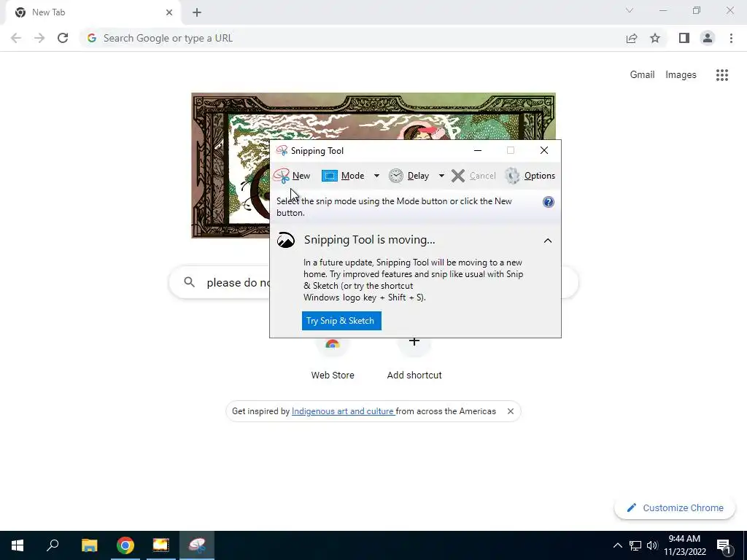The image size is (747, 560).
Task: Click Chrome forward arrow
Action: tap(39, 38)
